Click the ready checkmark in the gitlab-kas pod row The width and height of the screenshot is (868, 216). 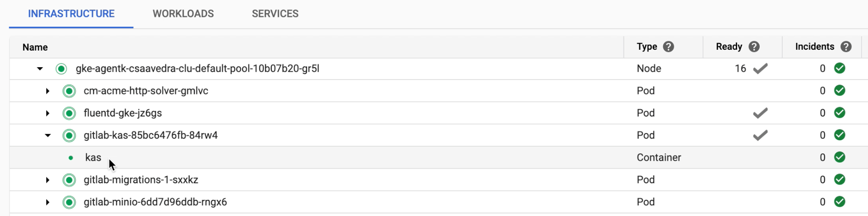coord(760,135)
